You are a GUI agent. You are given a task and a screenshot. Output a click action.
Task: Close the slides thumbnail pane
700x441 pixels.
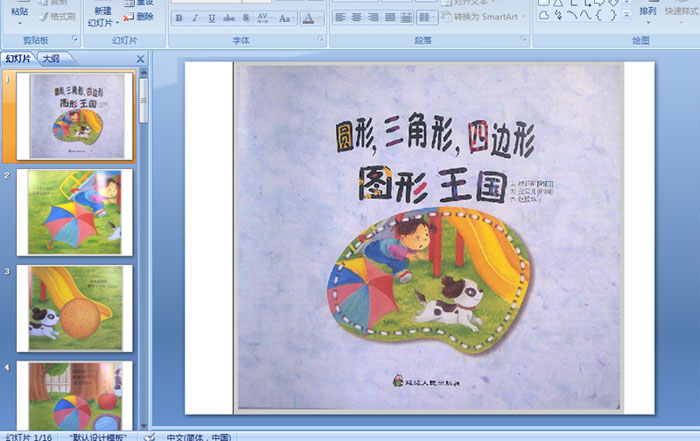click(140, 59)
